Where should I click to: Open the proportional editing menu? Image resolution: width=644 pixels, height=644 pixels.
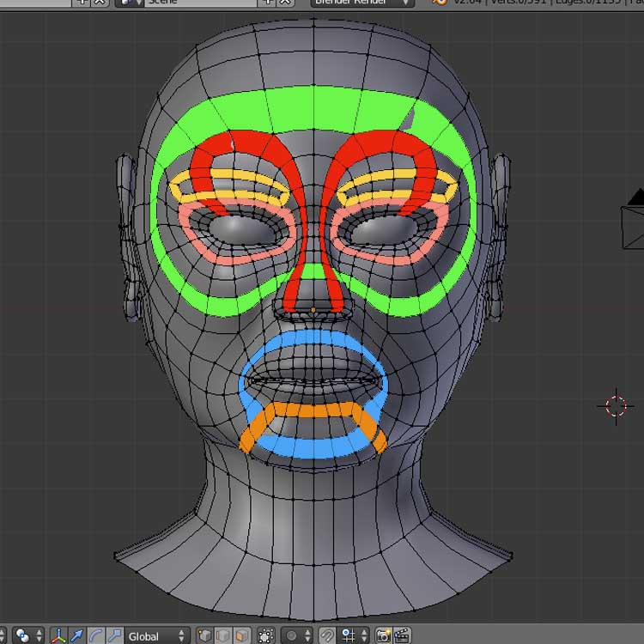point(298,635)
